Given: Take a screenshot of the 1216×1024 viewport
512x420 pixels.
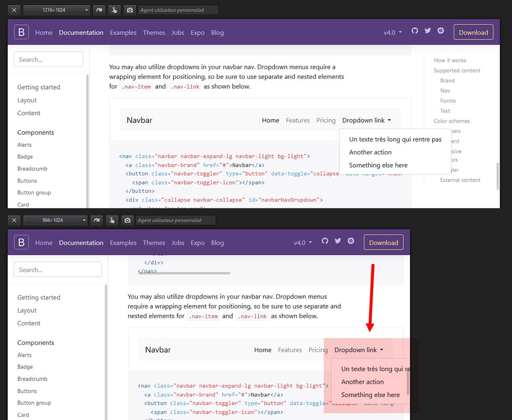Looking at the screenshot, I should click(130, 10).
